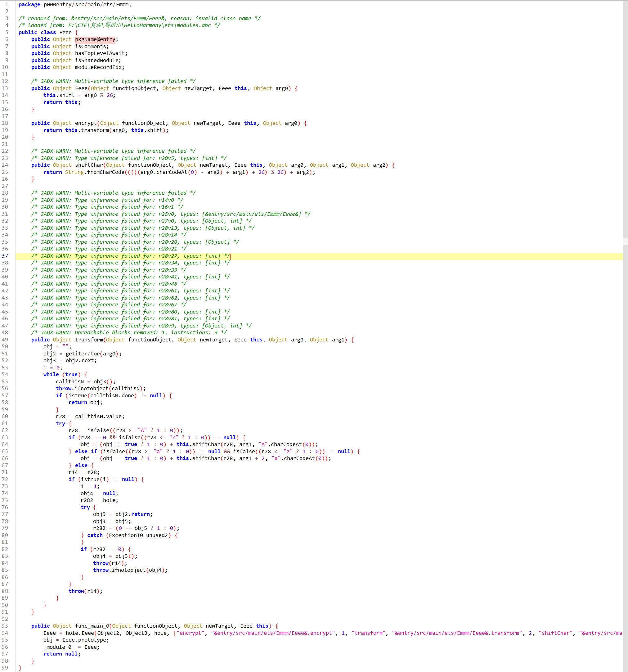Click the isSharedModule field name

(x=96, y=60)
